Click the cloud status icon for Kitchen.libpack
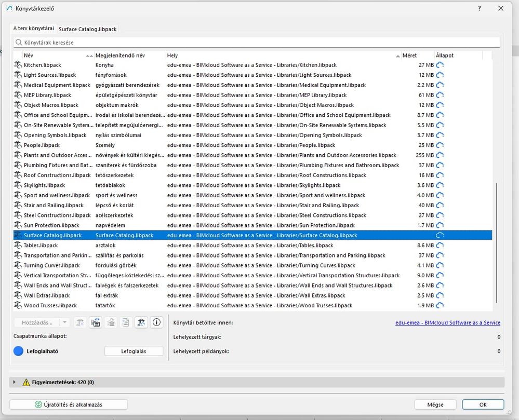The height and width of the screenshot is (420, 519). click(x=440, y=65)
